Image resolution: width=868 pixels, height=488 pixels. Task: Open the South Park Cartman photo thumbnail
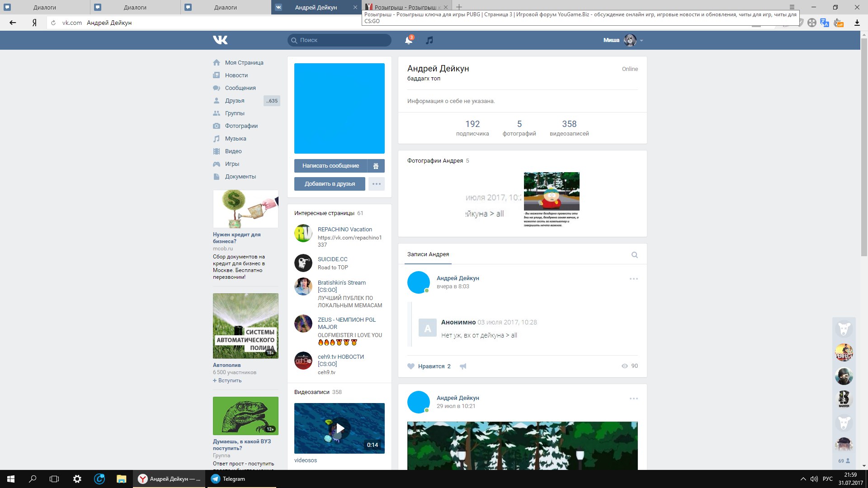[x=551, y=199]
